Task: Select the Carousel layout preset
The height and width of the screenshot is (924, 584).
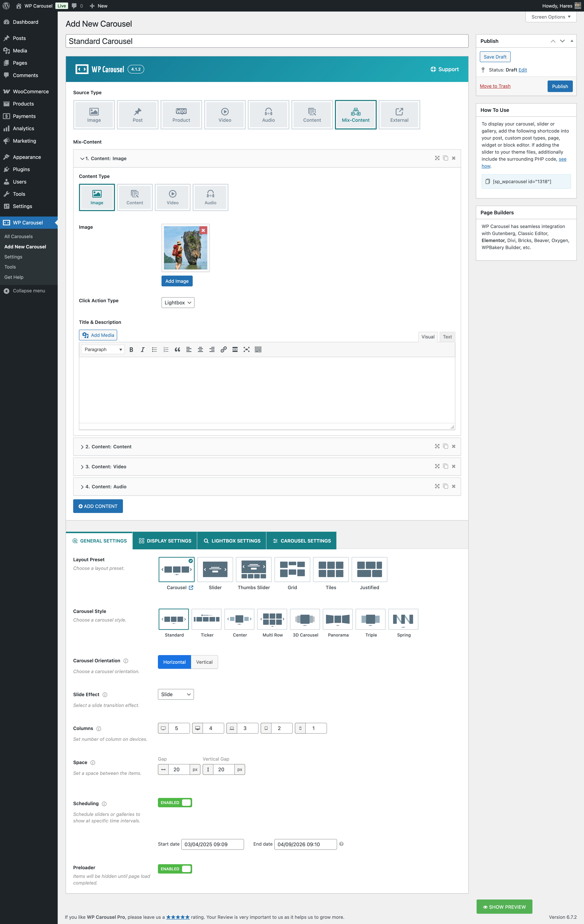Action: (x=177, y=570)
